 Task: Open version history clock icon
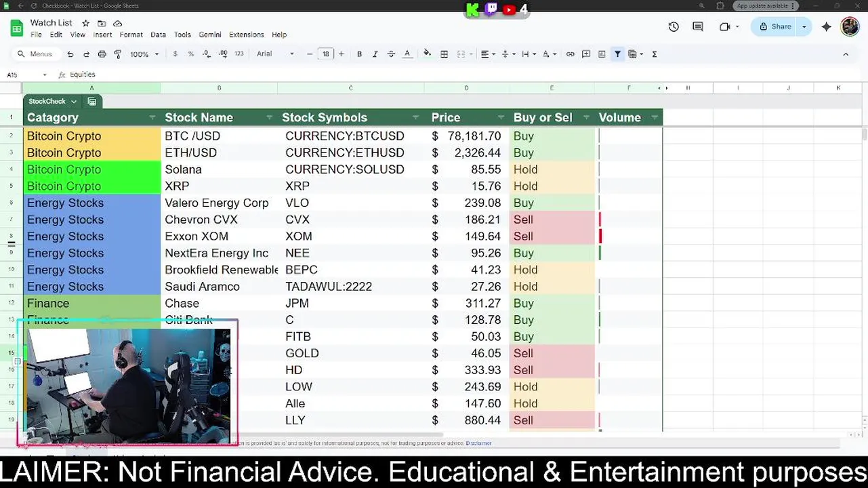tap(674, 27)
